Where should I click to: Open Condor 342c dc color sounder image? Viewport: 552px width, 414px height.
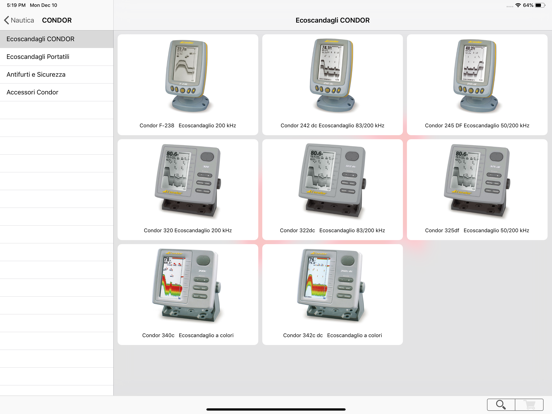[x=331, y=285]
